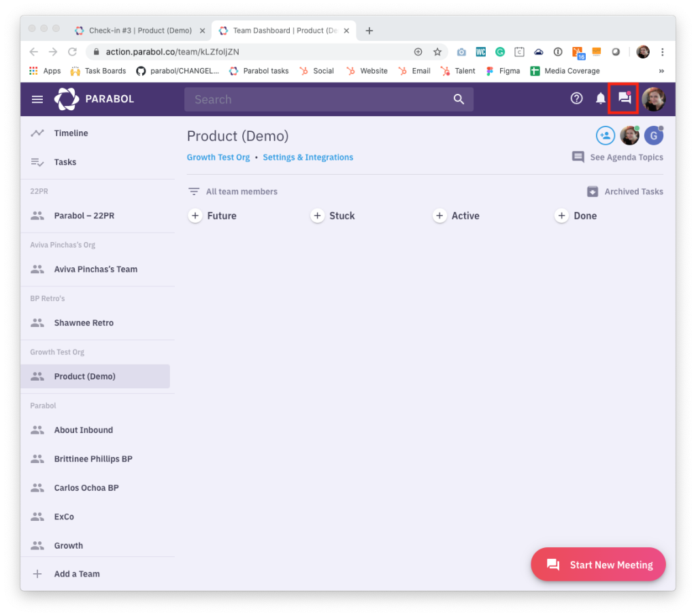The image size is (696, 616).
Task: Add a task to Active column
Action: pyautogui.click(x=440, y=216)
